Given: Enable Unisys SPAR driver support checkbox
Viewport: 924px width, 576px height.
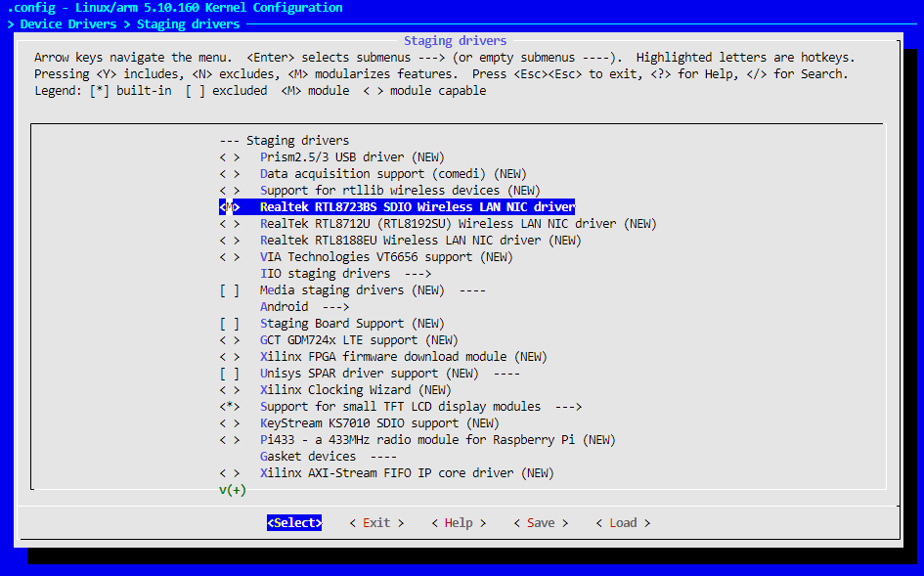Looking at the screenshot, I should pyautogui.click(x=230, y=374).
